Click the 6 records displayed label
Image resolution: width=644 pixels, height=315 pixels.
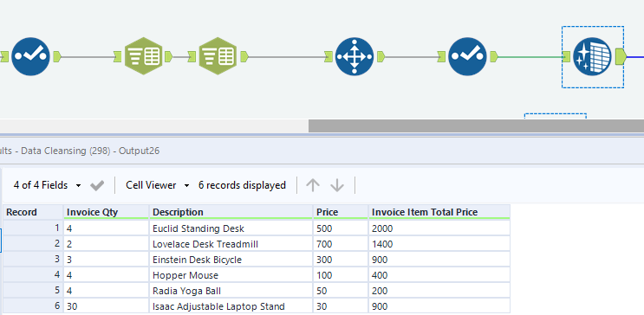(242, 185)
